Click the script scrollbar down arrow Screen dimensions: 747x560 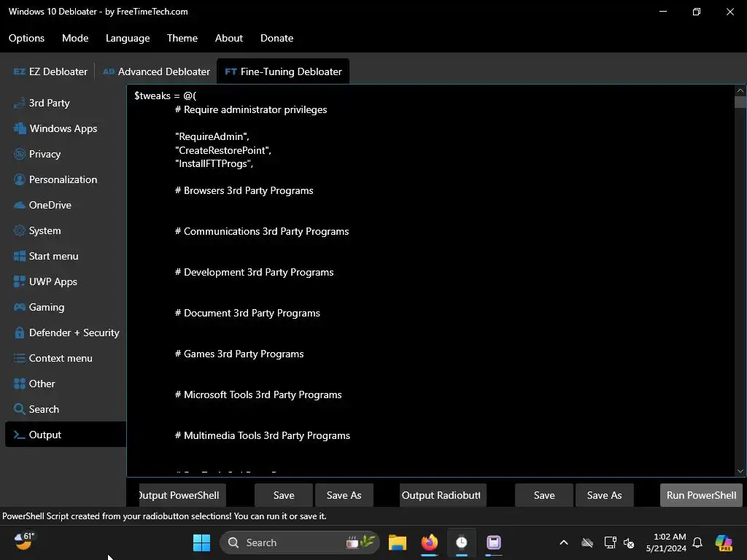(740, 471)
